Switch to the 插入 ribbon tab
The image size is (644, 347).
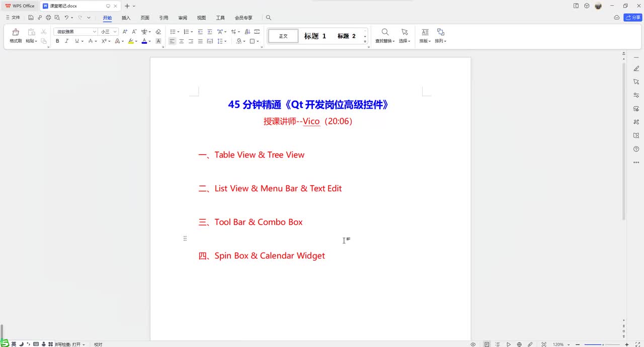pos(126,18)
